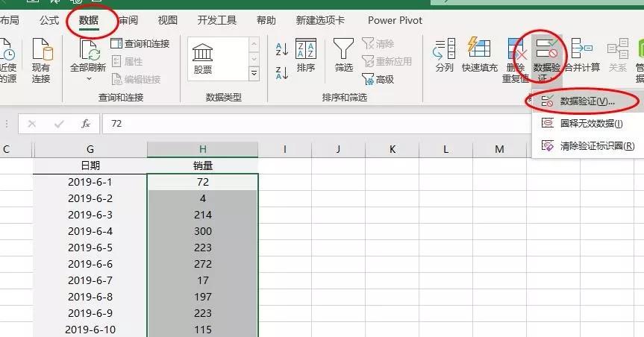644x337 pixels.
Task: Select sales cell for 2019-6-2
Action: 203,198
